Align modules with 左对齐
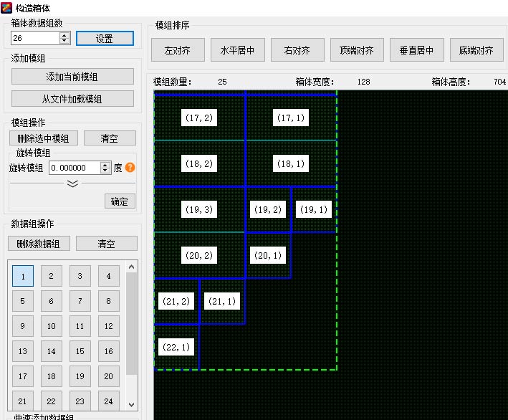Screen dimensions: 508x420 [178, 50]
